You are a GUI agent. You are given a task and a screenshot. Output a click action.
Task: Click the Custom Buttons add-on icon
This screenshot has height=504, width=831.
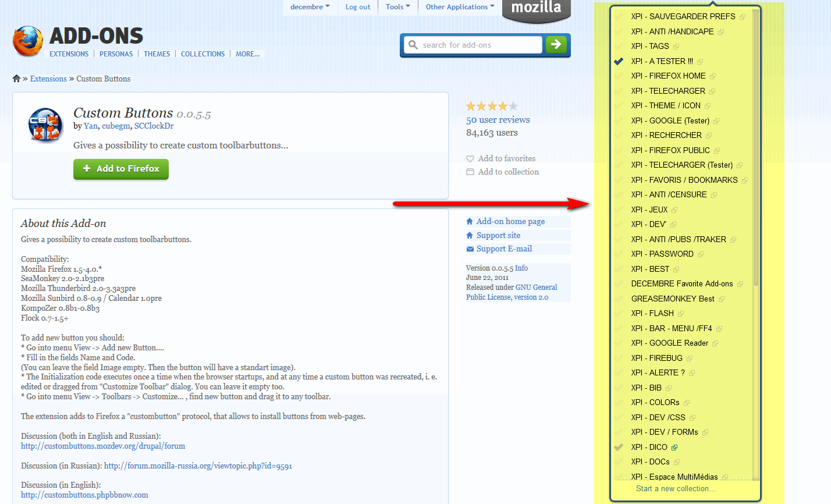click(45, 125)
